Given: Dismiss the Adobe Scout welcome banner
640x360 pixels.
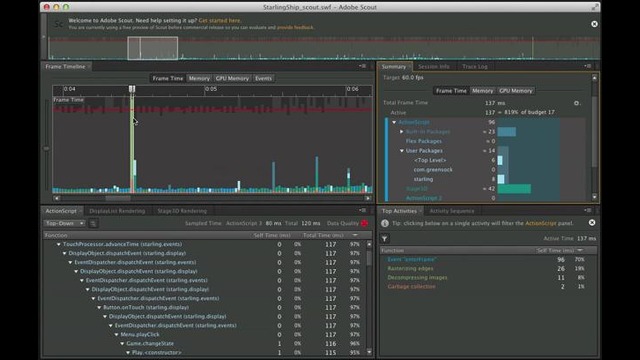Looking at the screenshot, I should pos(594,24).
